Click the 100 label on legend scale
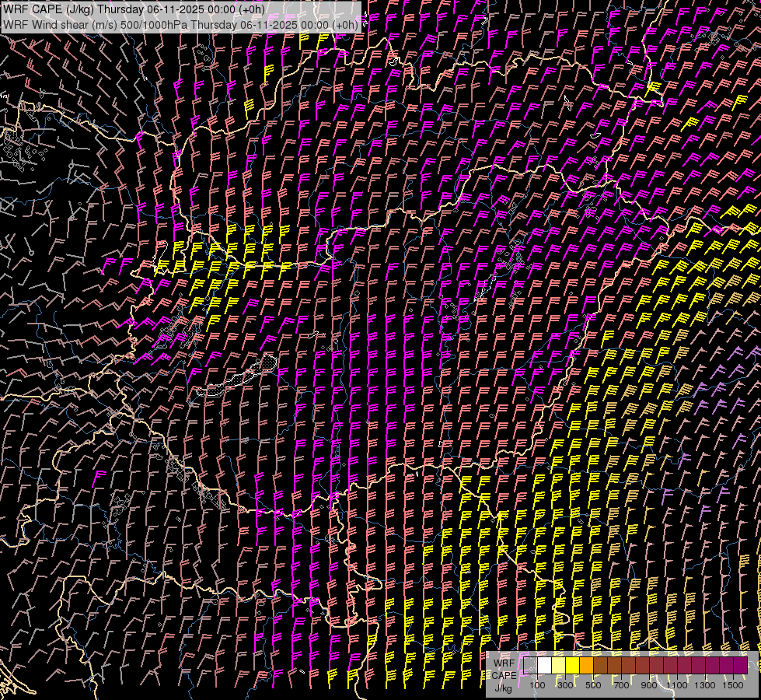Screen dimensions: 761x700 point(537,685)
